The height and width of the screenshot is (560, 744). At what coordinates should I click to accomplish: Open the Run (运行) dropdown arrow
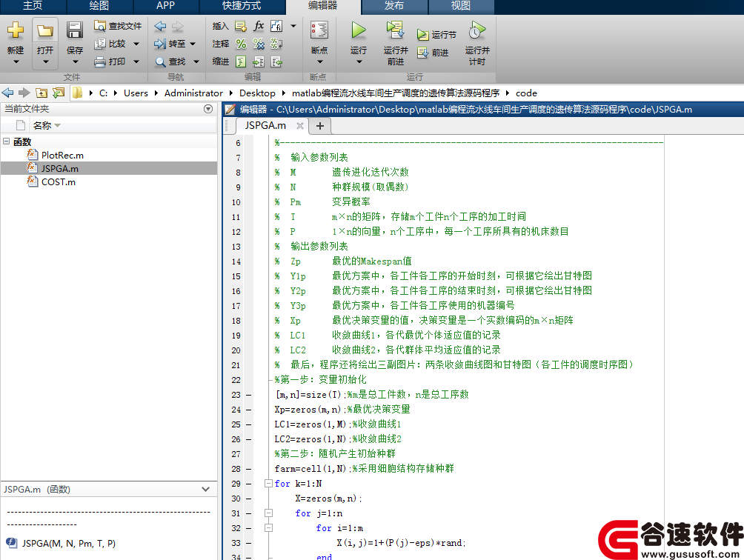359,61
